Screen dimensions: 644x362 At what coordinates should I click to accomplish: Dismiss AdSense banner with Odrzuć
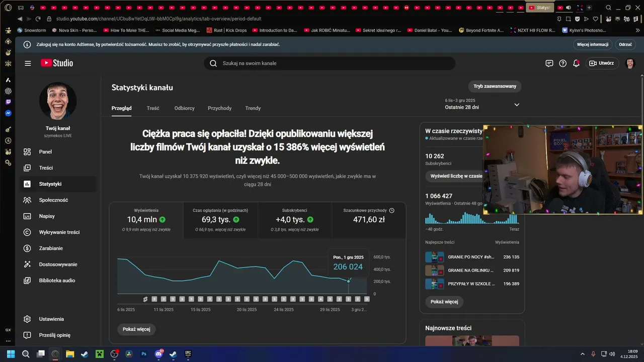pos(625,44)
